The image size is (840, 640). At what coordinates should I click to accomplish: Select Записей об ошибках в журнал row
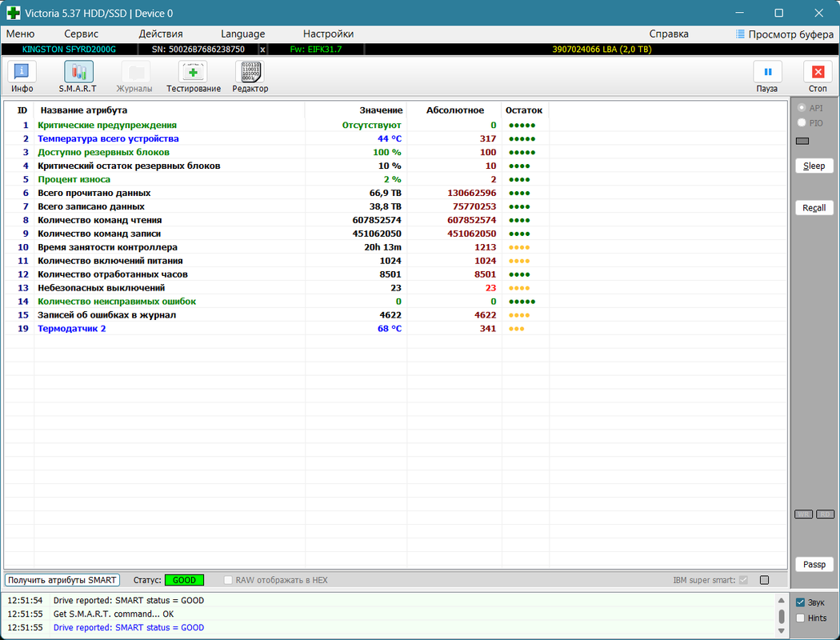pyautogui.click(x=396, y=315)
